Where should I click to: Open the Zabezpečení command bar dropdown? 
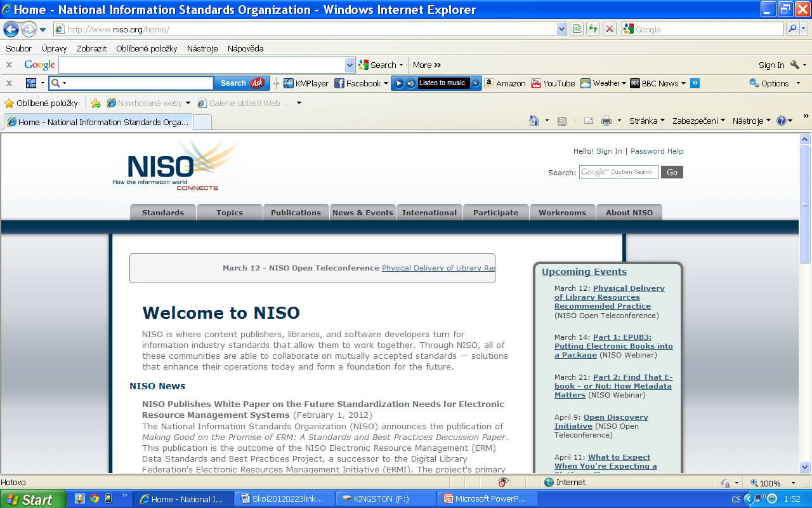pyautogui.click(x=699, y=121)
